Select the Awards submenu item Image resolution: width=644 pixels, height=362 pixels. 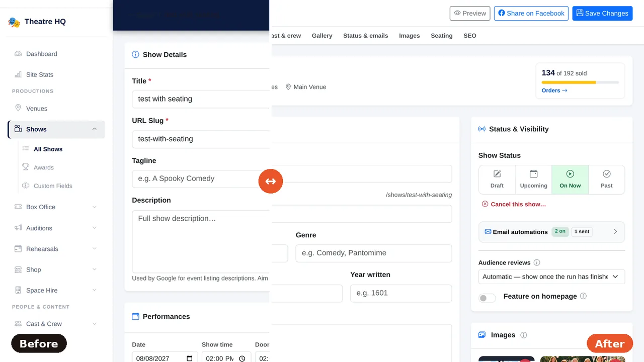(x=44, y=167)
